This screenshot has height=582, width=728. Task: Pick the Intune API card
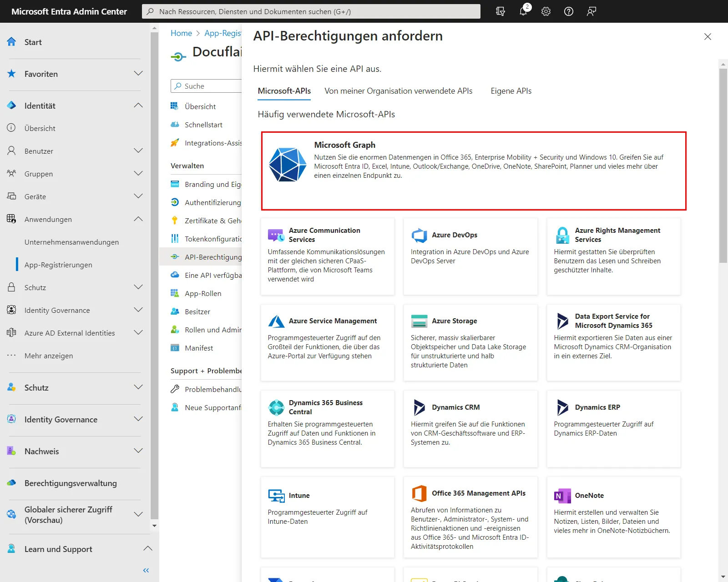pos(327,517)
